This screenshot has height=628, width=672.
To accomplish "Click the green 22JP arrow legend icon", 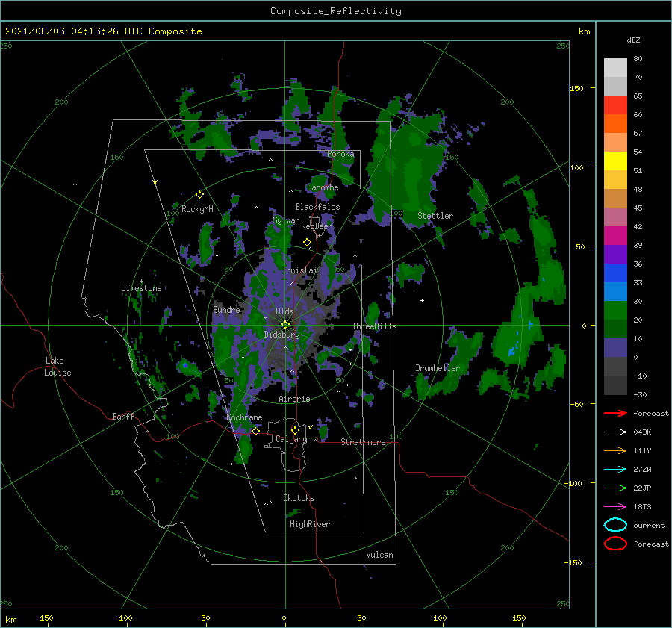I will coord(615,488).
